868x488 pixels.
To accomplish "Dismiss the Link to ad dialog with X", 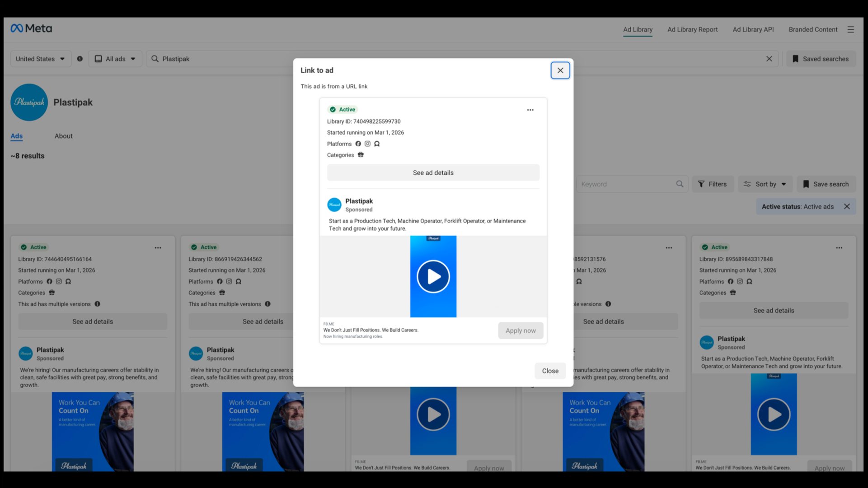I will pyautogui.click(x=560, y=70).
